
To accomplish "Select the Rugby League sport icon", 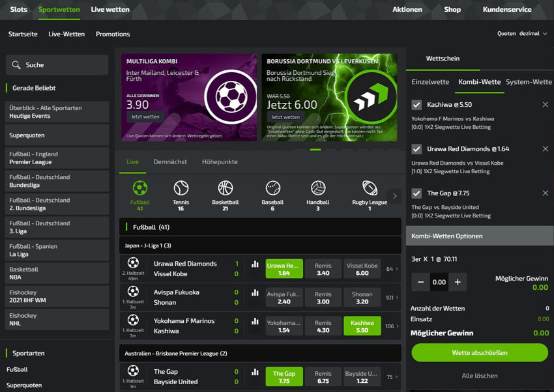I will pos(370,188).
